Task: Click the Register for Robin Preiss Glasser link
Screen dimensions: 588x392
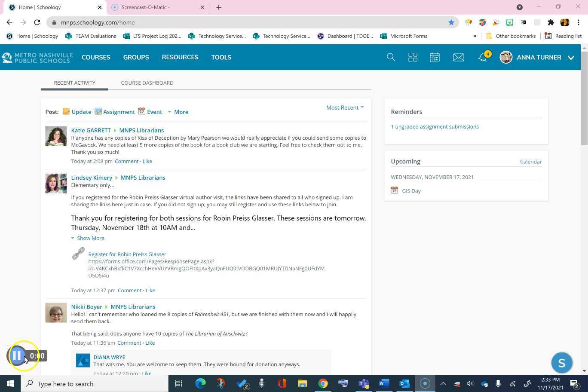Action: coord(127,254)
